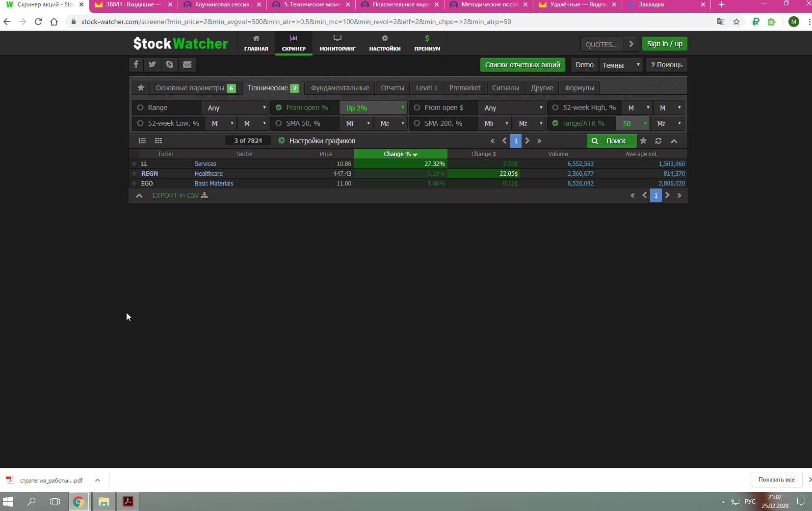This screenshot has width=812, height=511.
Task: Open the Windows Start menu
Action: point(8,502)
